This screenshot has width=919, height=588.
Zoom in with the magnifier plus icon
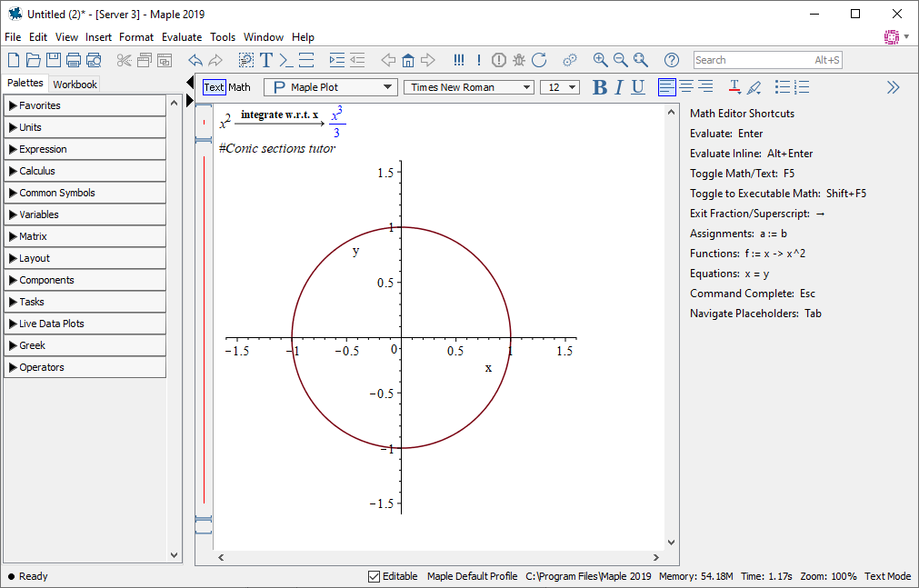click(600, 60)
